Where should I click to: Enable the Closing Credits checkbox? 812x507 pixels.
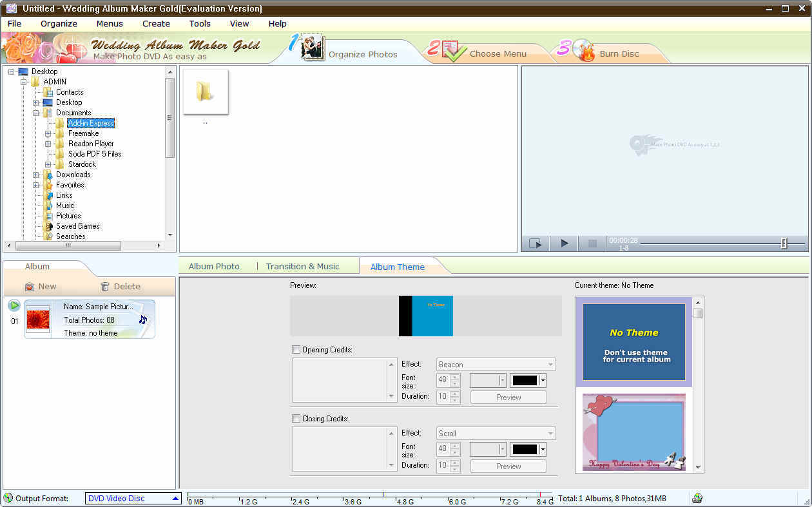[296, 418]
